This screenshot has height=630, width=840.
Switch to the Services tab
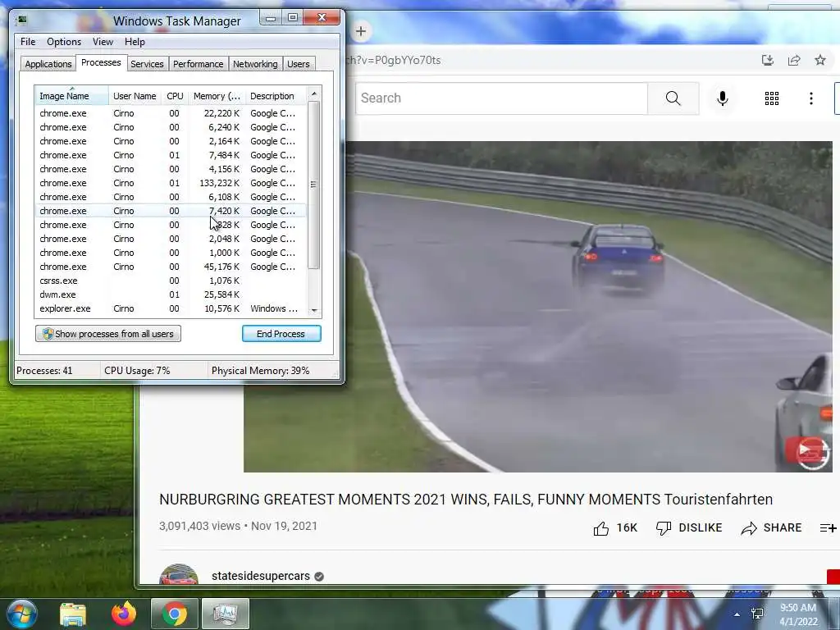147,64
